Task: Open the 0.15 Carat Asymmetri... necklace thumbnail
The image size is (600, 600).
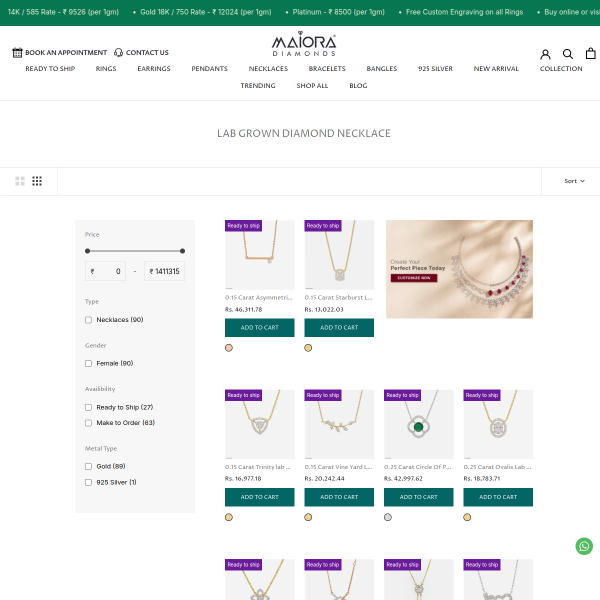Action: (260, 255)
